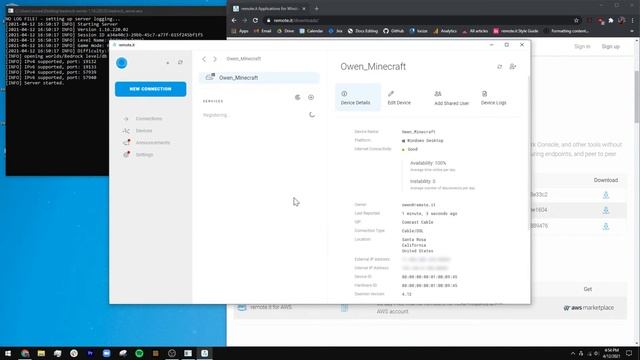Open the Add Shared User tab
640x360 pixels.
point(451,98)
